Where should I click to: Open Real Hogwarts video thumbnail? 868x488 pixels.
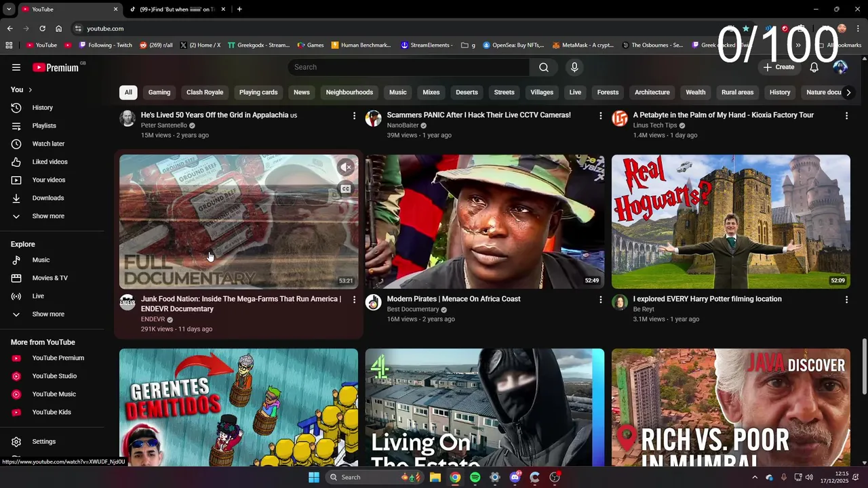click(x=731, y=222)
